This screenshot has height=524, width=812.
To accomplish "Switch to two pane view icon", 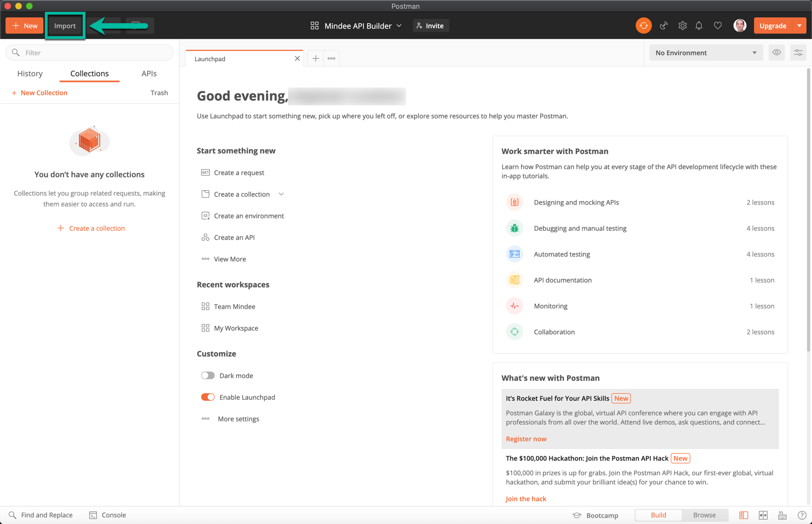I will [x=763, y=515].
